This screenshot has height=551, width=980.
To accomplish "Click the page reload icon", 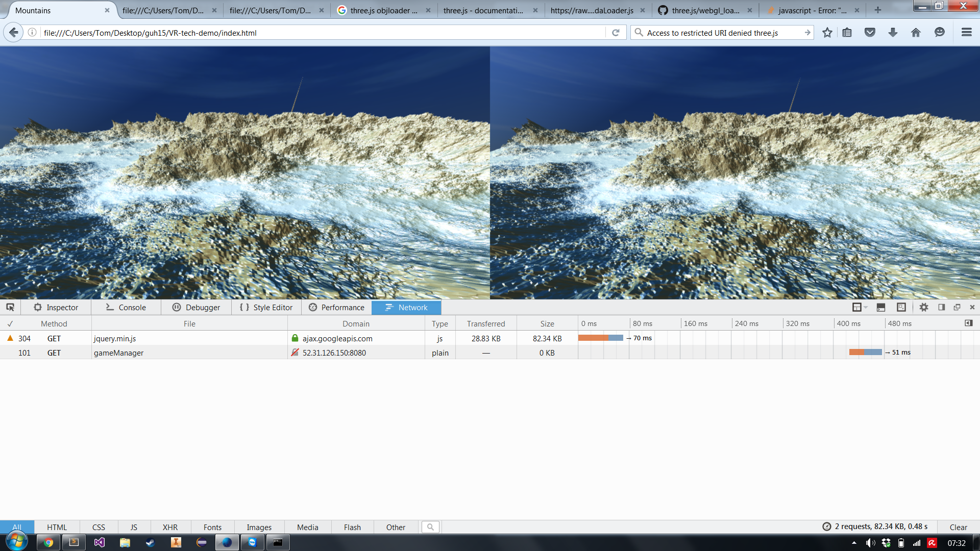I will pyautogui.click(x=616, y=33).
